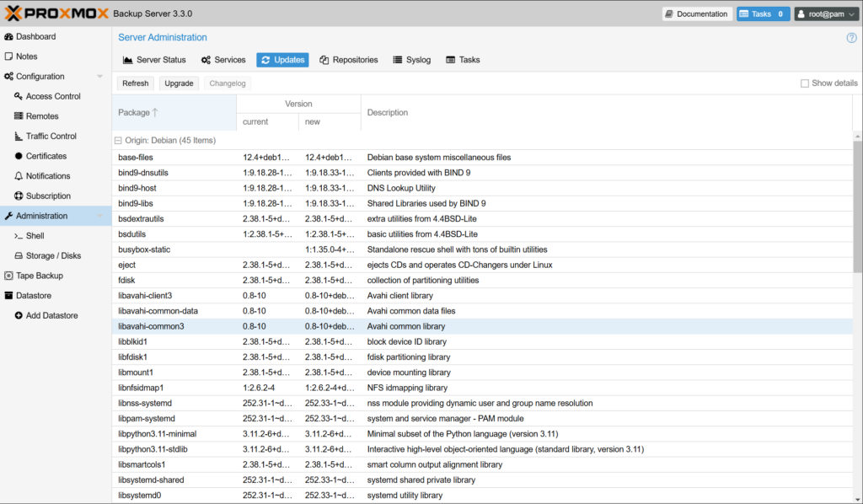
Task: Click the help question mark icon
Action: tap(851, 38)
